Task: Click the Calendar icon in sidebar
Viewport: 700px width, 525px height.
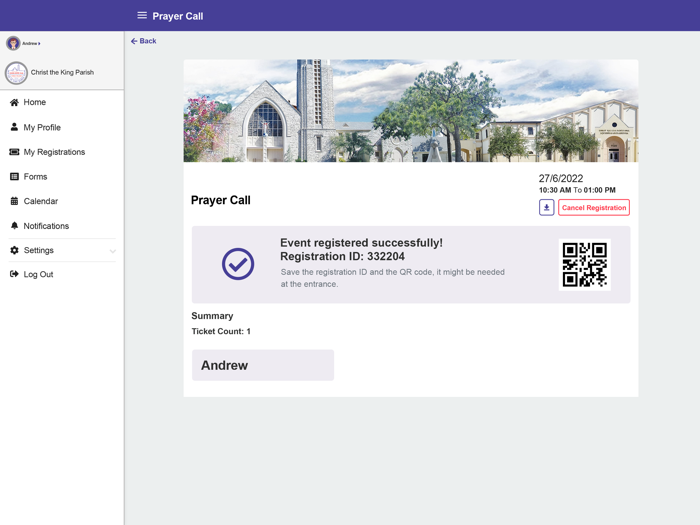Action: [14, 201]
